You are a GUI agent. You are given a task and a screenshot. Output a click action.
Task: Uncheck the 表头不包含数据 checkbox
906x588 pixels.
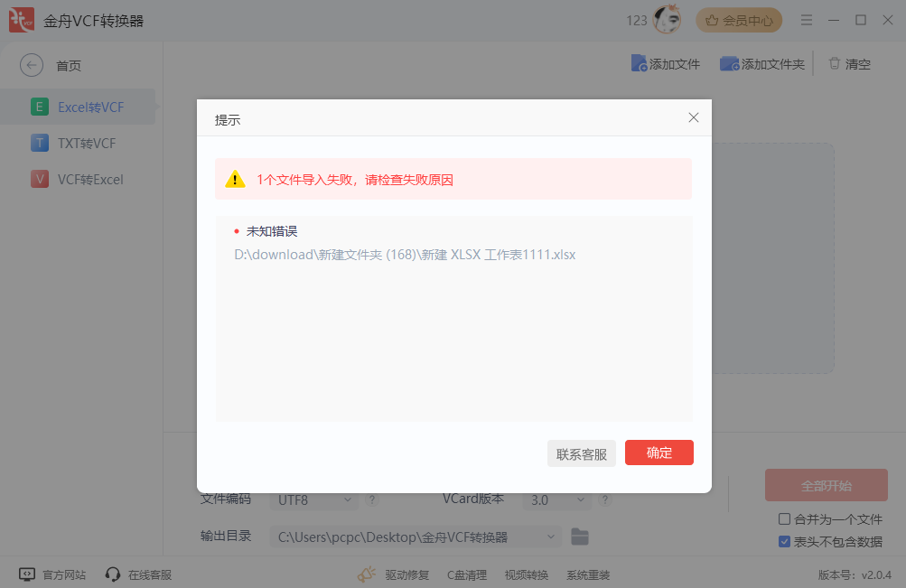[x=784, y=541]
